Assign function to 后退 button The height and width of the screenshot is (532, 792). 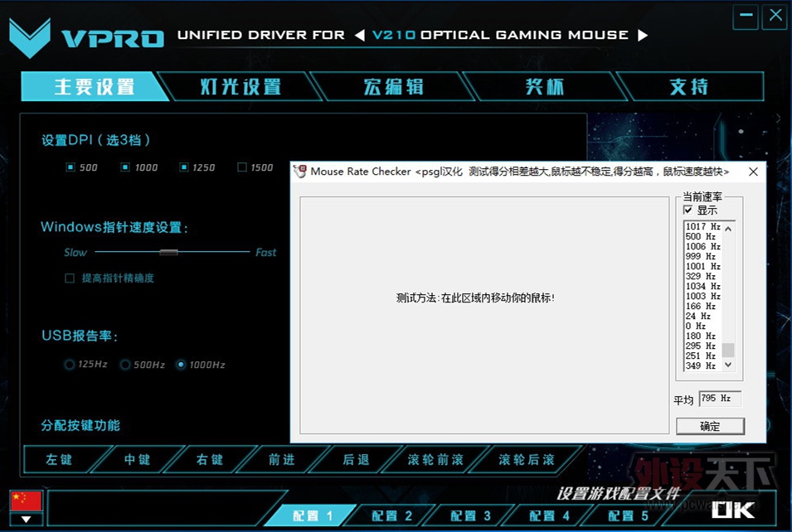[x=356, y=459]
